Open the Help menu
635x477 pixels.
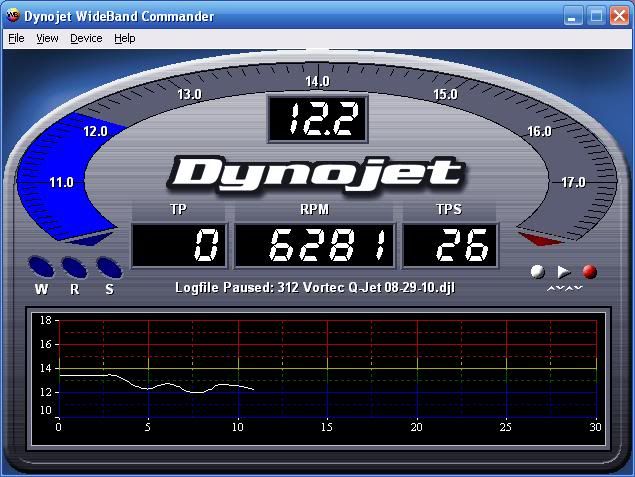click(x=125, y=38)
